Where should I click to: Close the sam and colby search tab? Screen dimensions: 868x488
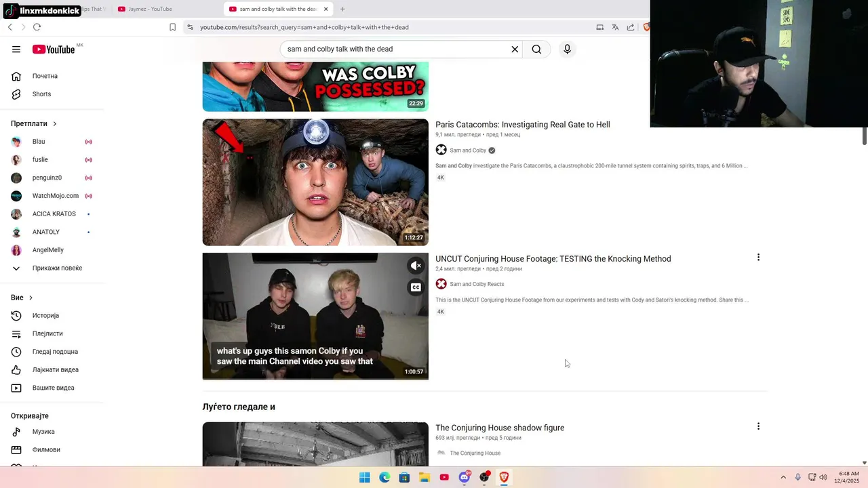click(x=325, y=9)
